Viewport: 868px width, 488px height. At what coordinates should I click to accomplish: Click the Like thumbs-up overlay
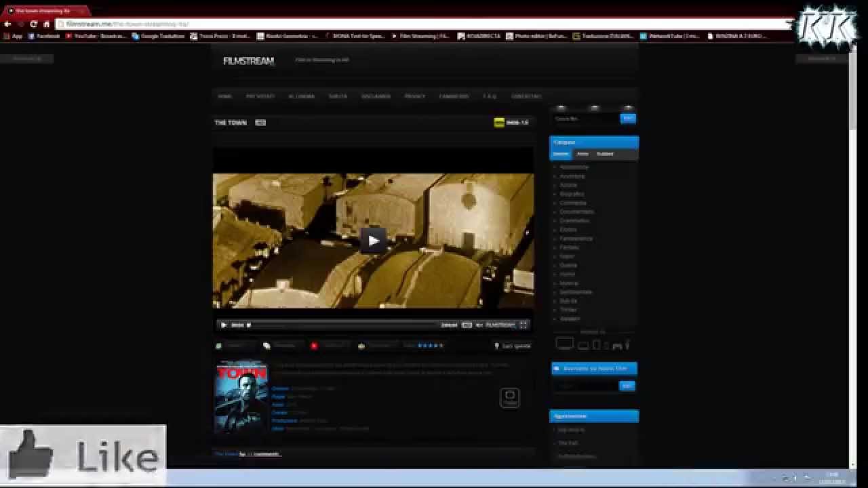(x=83, y=455)
